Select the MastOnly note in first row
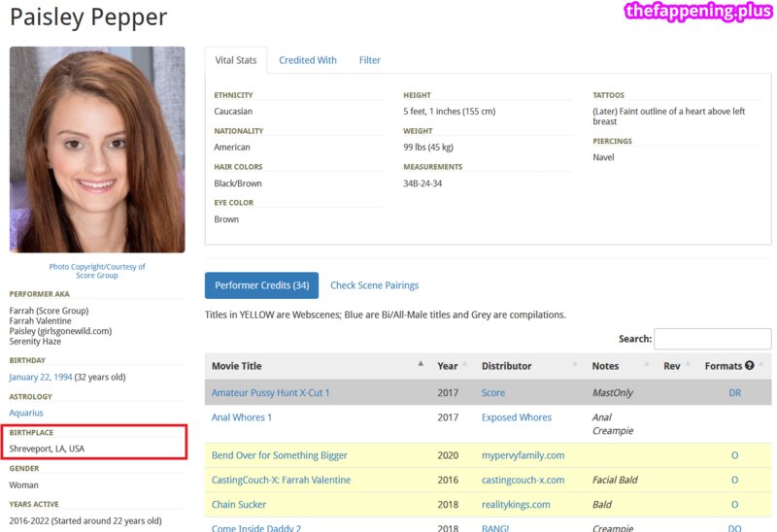 [x=613, y=393]
